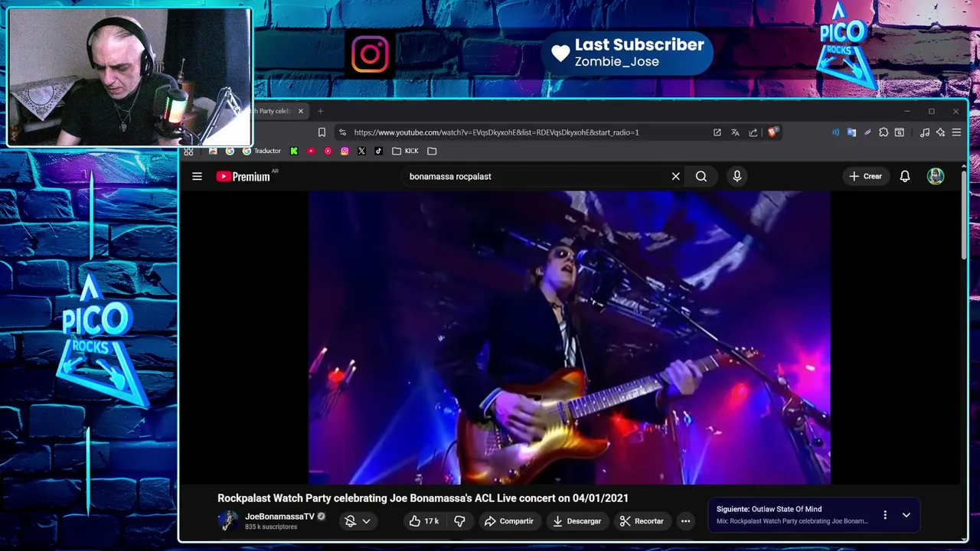Click the purple feather extension icon
The image size is (980, 551).
(x=867, y=132)
